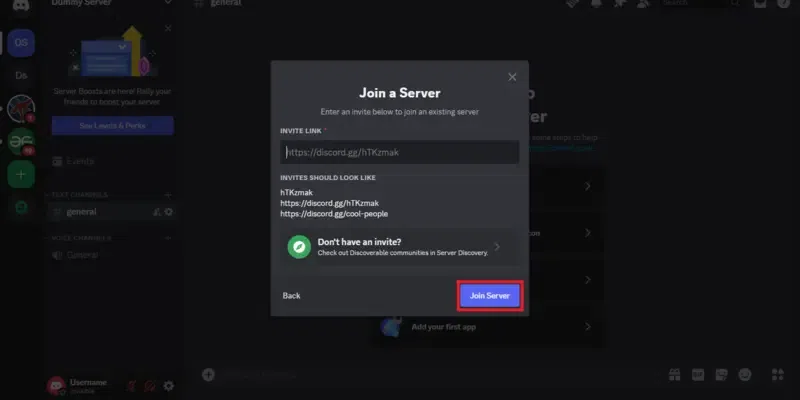Collapse the Voice Channels category
This screenshot has height=400, width=800.
81,238
